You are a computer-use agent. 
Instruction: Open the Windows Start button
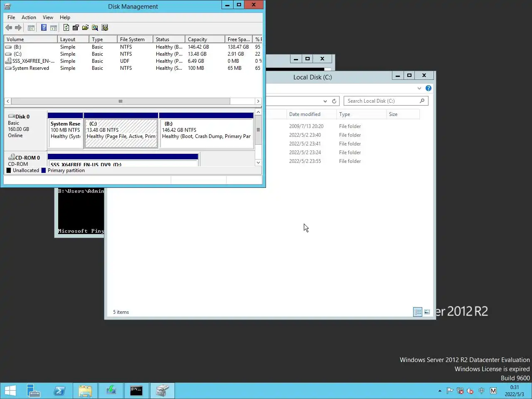10,391
